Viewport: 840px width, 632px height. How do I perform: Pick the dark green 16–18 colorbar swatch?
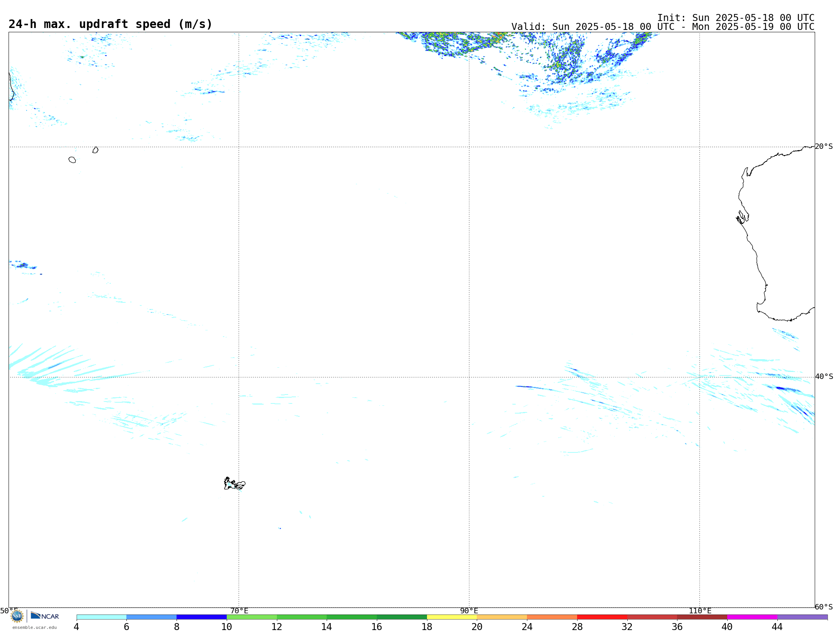402,617
